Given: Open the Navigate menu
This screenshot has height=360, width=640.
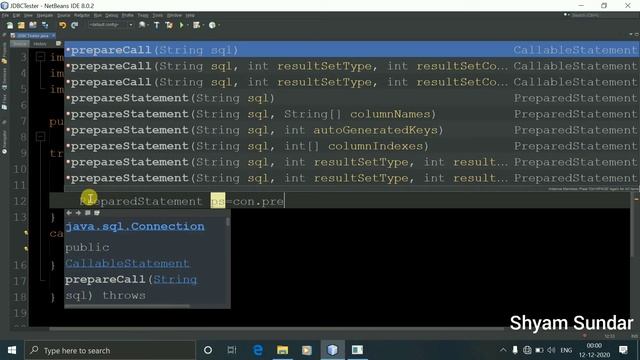Looking at the screenshot, I should 44,15.
